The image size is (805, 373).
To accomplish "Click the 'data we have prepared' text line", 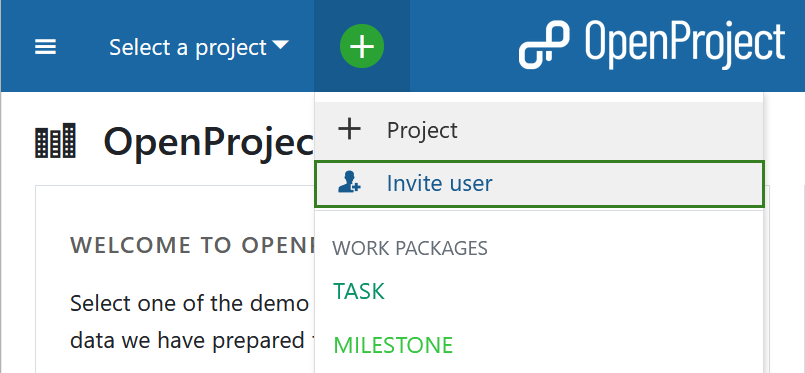I will pos(188,341).
